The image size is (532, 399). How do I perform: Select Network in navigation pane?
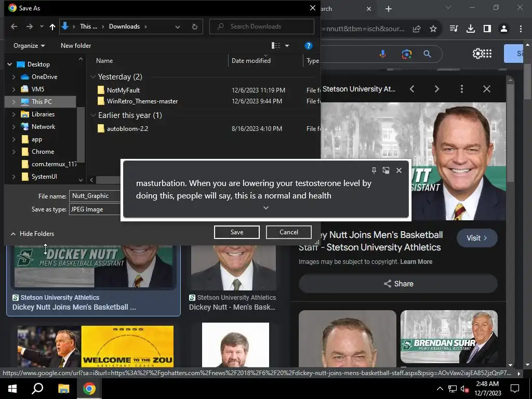coord(43,127)
